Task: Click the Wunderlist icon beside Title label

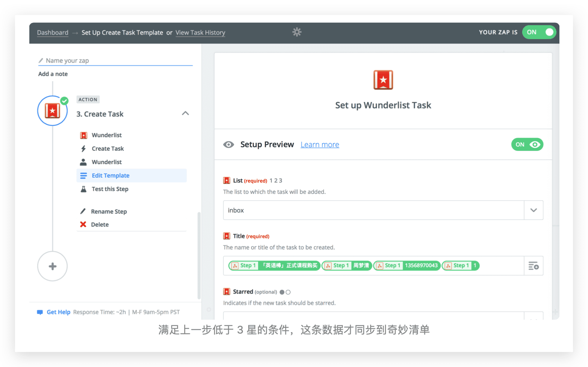Action: [x=227, y=236]
